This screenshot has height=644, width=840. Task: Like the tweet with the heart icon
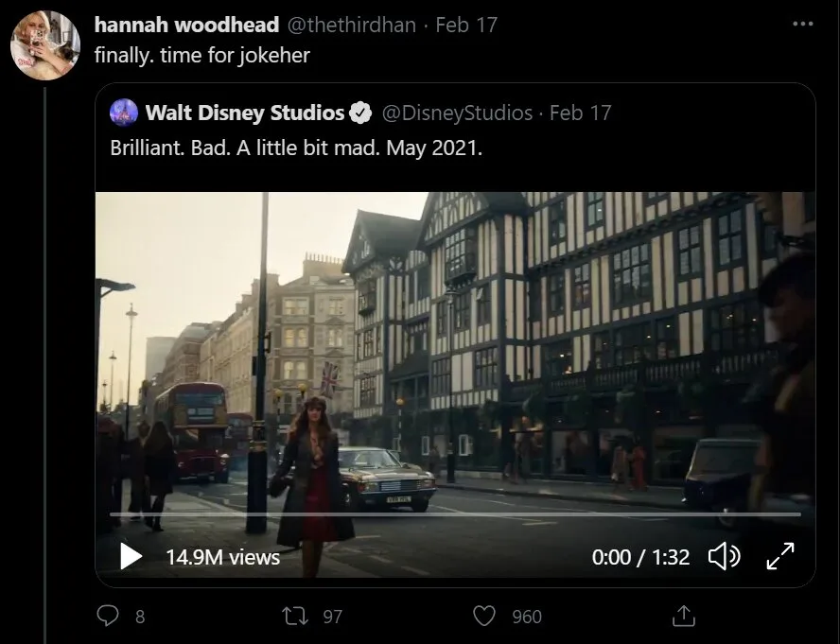(x=484, y=617)
